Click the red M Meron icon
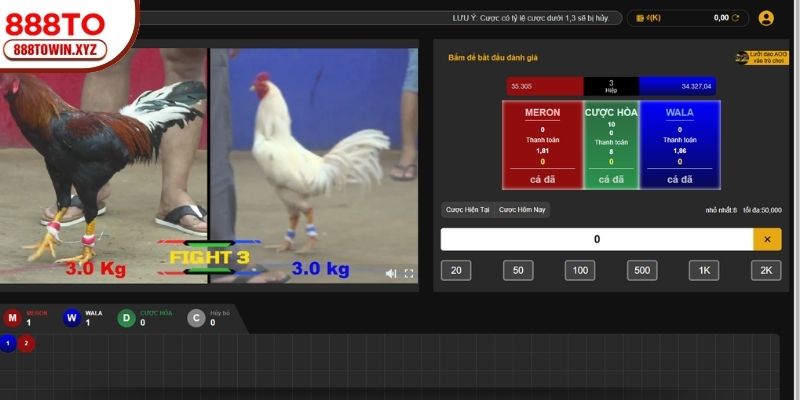 (13, 318)
